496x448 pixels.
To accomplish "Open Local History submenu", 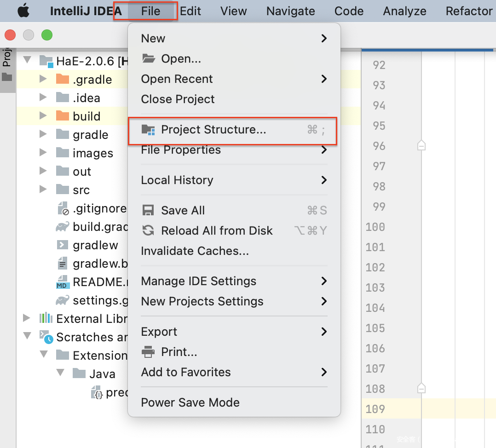I will (x=234, y=180).
